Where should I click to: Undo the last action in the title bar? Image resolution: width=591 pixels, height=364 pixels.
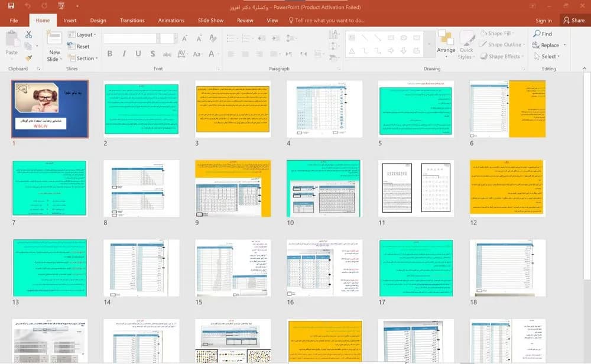28,6
